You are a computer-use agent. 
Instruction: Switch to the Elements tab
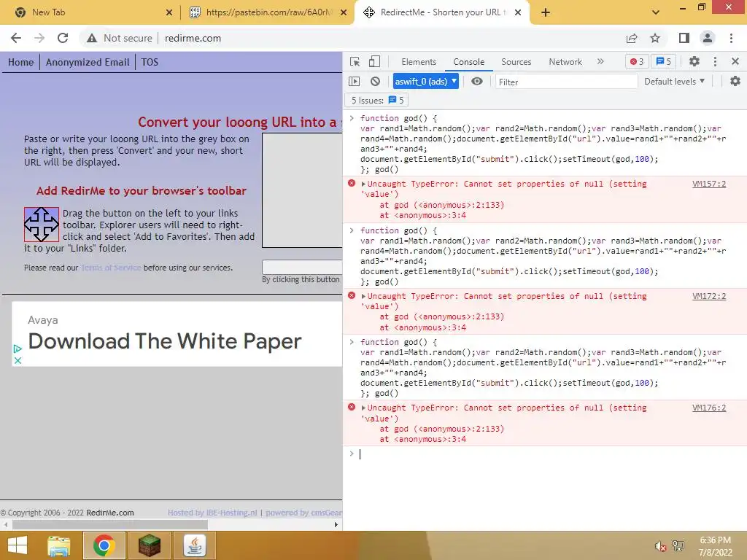click(418, 62)
